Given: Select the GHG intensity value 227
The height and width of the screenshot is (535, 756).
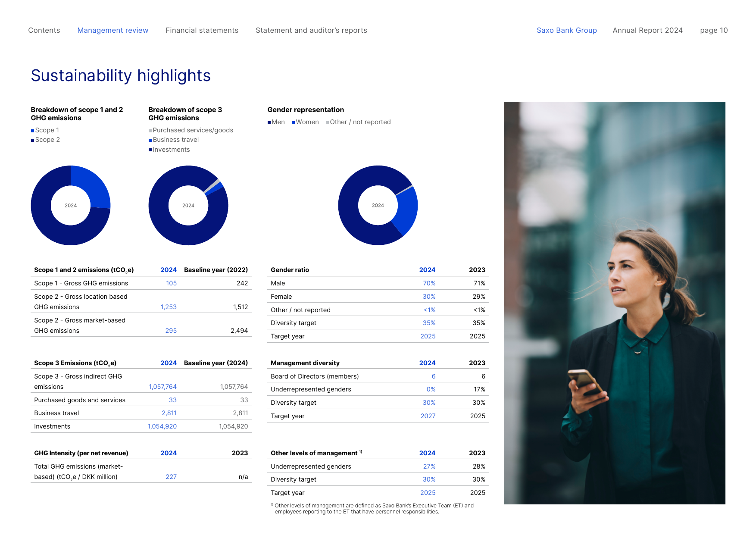Looking at the screenshot, I should coord(171,477).
